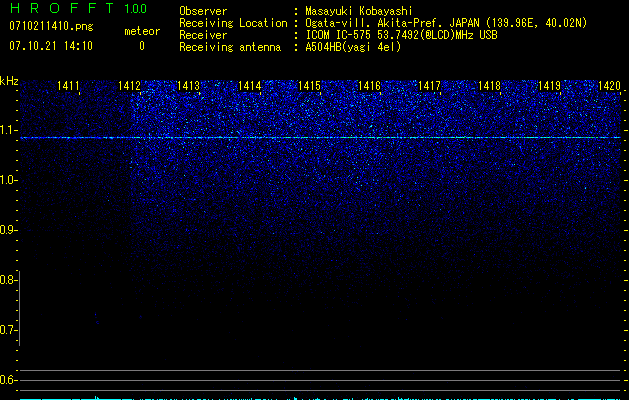
Task: Click the filename 0710211410.png
Action: pyautogui.click(x=51, y=27)
